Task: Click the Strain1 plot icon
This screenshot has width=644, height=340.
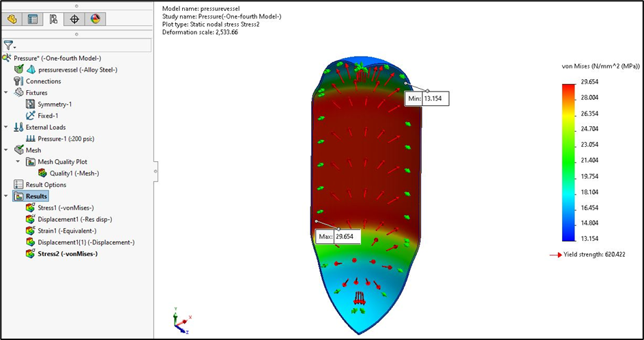Action: [31, 231]
